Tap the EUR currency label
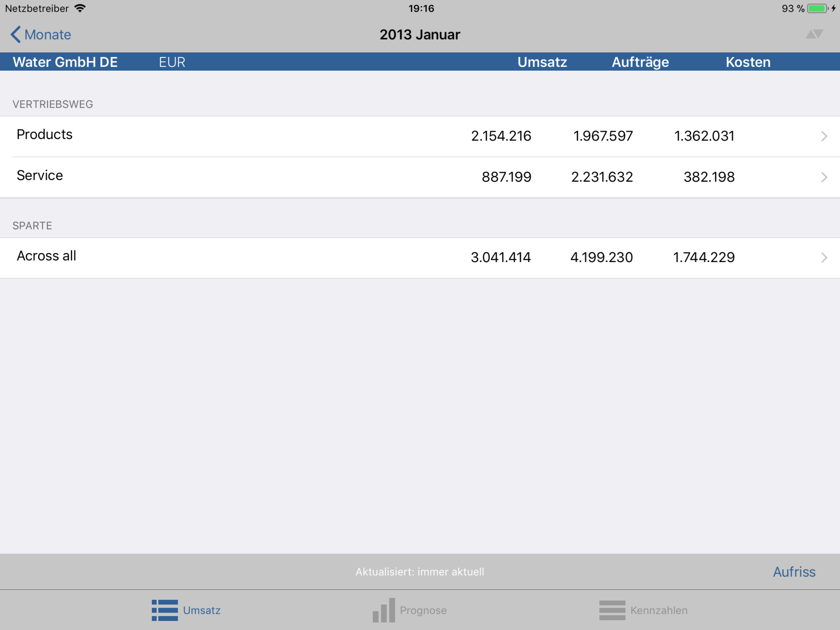 (172, 62)
